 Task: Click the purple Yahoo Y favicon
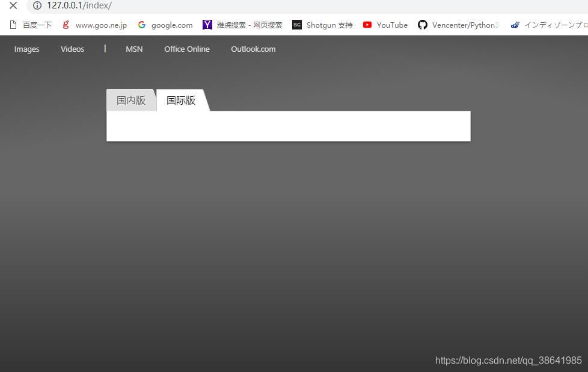coord(207,25)
